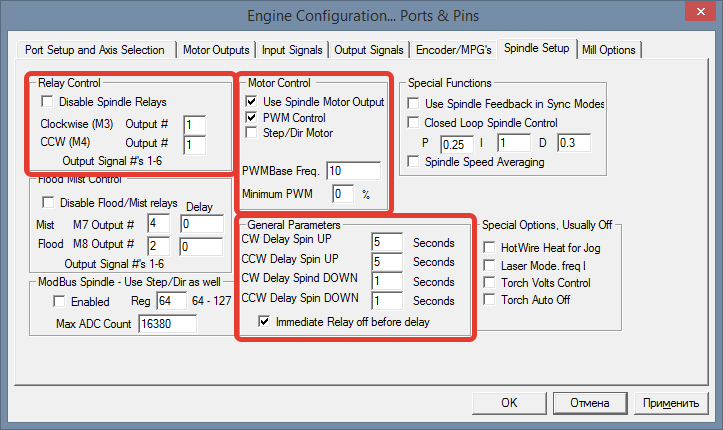723x430 pixels.
Task: Open the Input Signals tab
Action: coord(292,49)
